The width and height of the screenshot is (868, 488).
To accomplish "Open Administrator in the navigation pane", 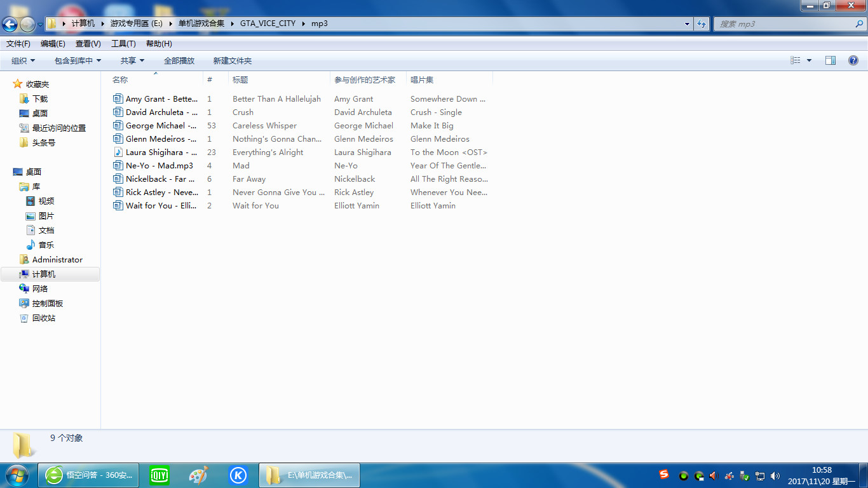I will click(57, 259).
